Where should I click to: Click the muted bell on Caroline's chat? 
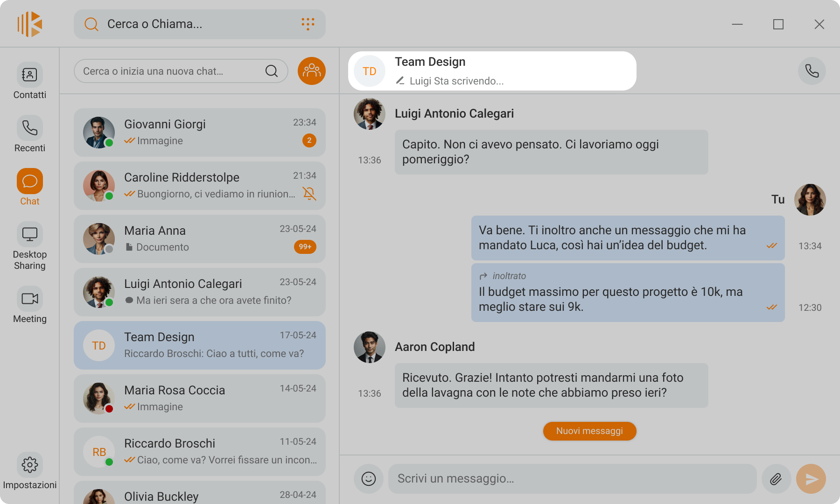[x=309, y=193]
